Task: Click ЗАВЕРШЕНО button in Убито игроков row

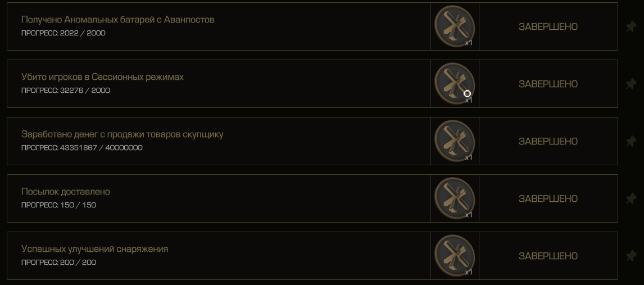Action: tap(548, 84)
